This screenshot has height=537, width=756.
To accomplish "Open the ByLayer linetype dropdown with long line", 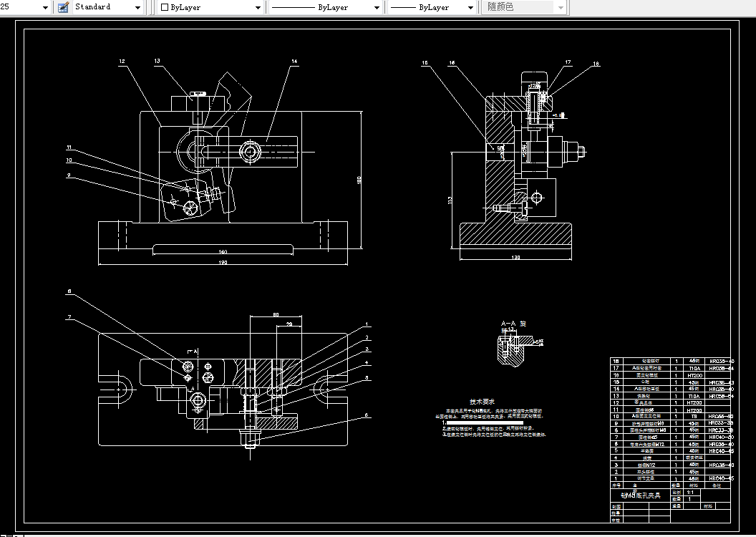I will click(377, 7).
